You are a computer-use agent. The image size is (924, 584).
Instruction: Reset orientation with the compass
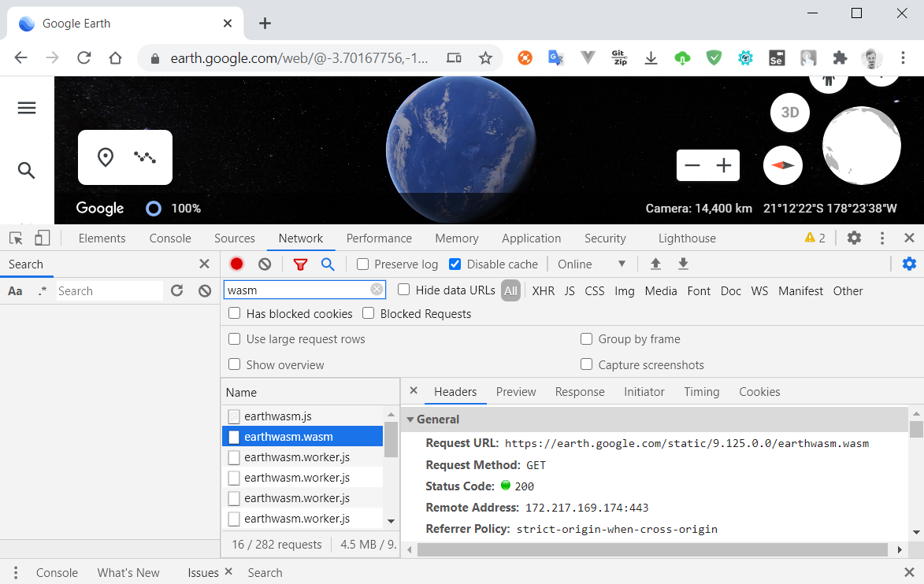[x=783, y=165]
